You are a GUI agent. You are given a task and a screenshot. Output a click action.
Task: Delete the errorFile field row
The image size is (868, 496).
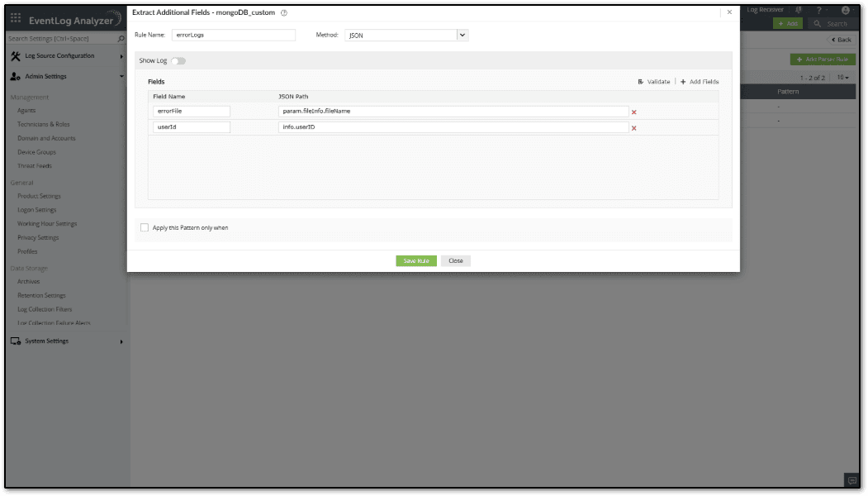[633, 112]
